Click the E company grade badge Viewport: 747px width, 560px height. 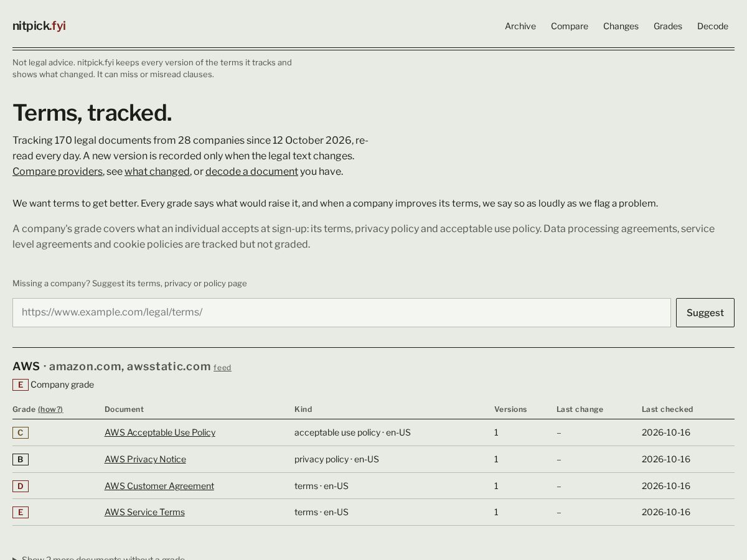tap(21, 385)
